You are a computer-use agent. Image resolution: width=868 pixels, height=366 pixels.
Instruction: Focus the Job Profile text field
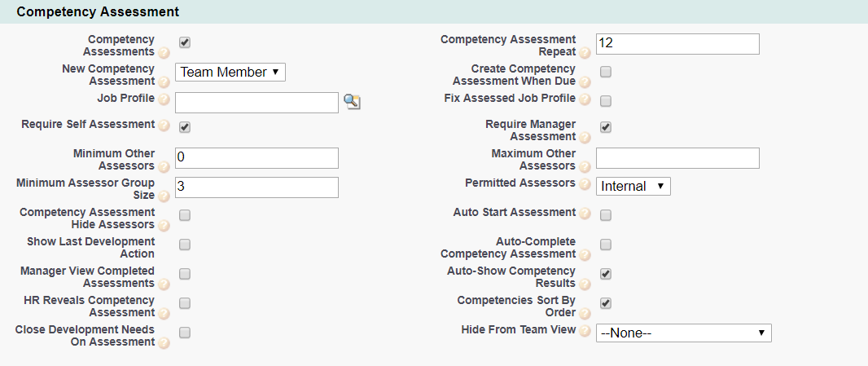[256, 102]
